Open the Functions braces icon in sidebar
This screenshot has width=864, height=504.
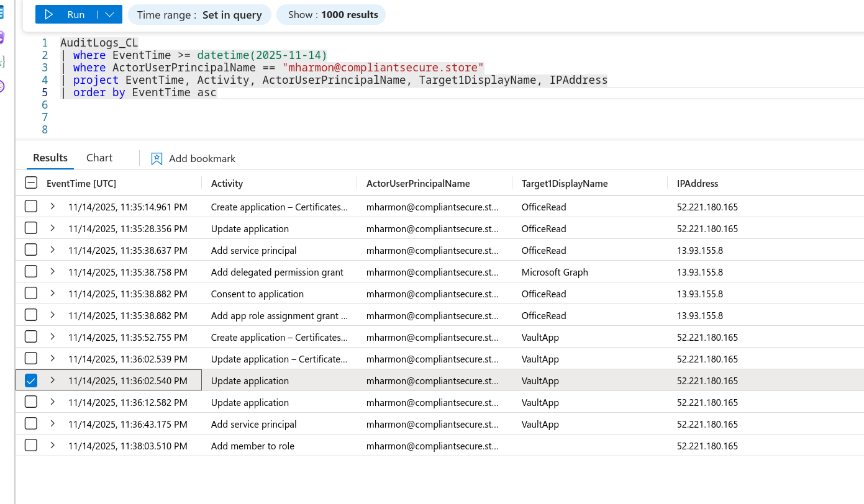(x=2, y=61)
